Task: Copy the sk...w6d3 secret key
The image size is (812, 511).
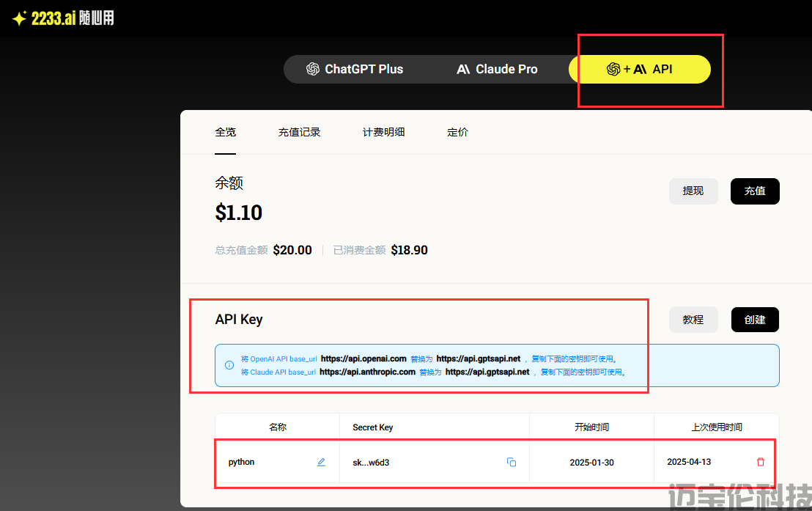Action: (x=511, y=462)
